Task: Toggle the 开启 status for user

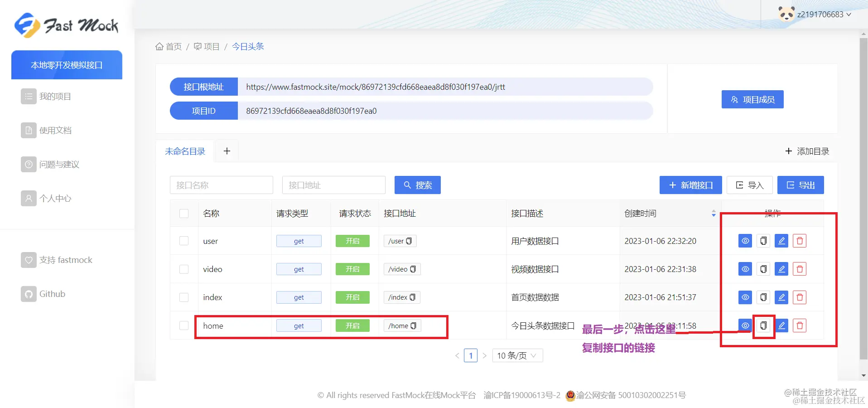Action: pos(352,241)
